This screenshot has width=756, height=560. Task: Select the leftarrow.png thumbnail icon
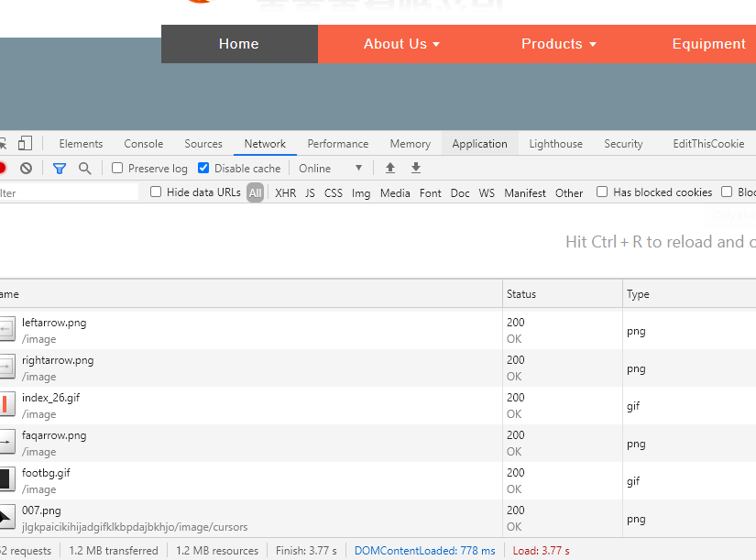click(7, 330)
